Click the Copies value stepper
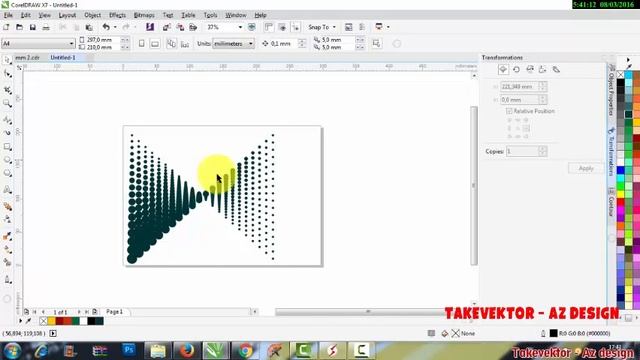The width and height of the screenshot is (640, 360). click(542, 151)
